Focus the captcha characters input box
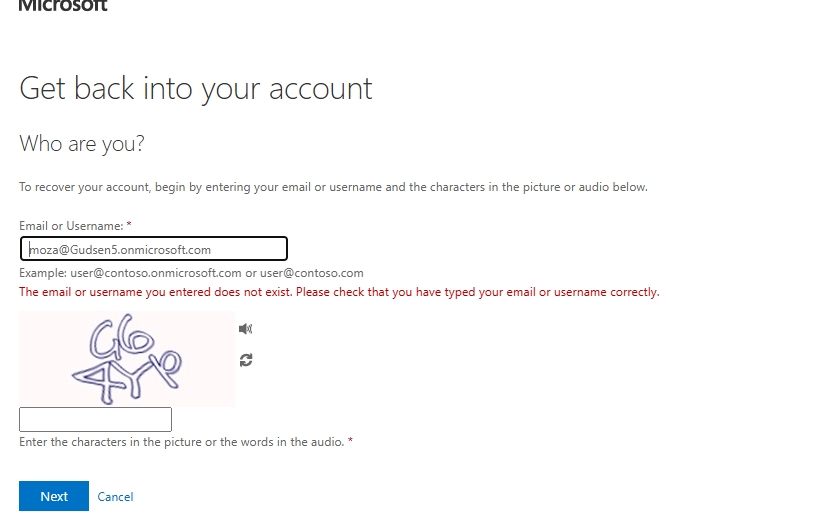 95,419
